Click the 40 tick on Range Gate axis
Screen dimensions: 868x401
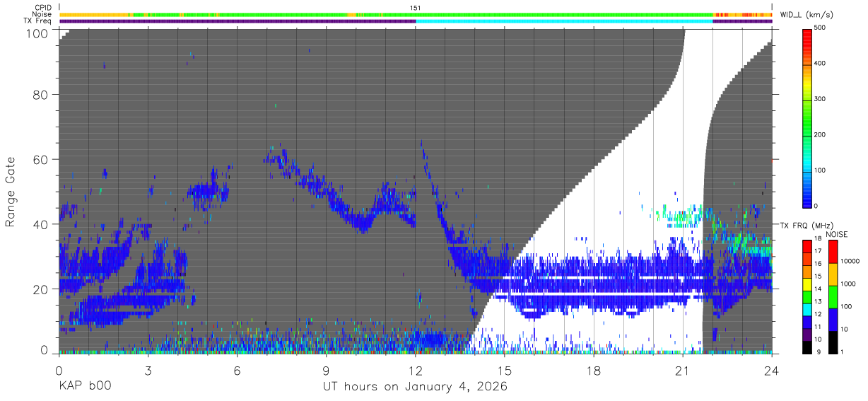click(41, 225)
